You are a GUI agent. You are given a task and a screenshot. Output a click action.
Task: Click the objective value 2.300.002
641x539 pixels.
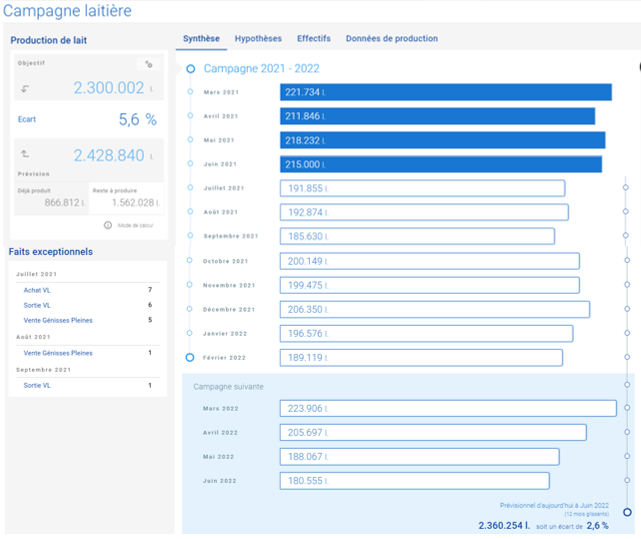109,88
